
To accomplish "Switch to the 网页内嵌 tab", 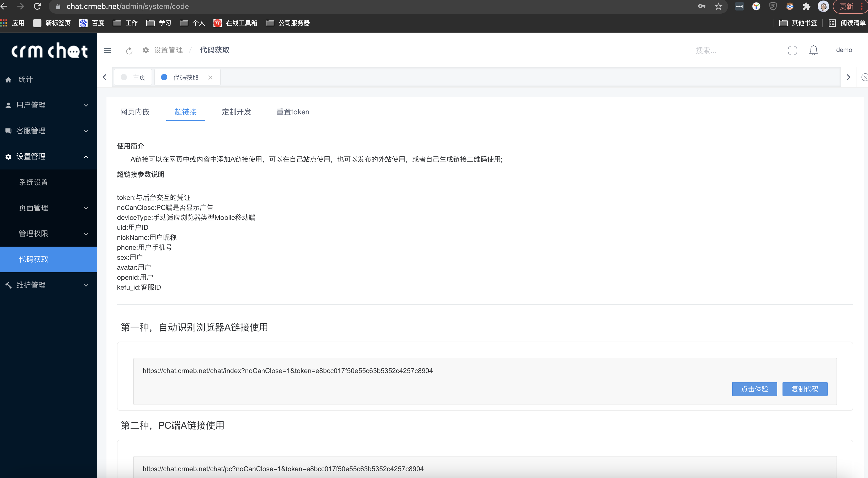I will [135, 112].
